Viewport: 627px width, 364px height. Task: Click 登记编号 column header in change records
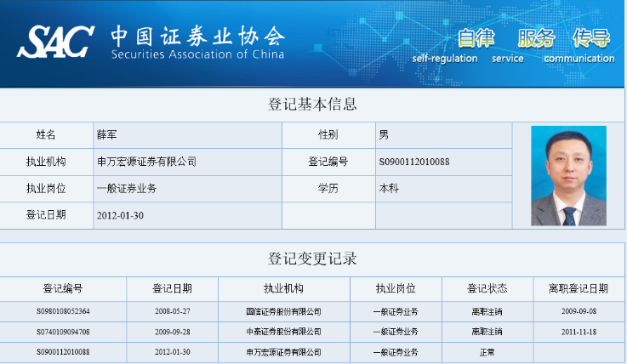pos(63,288)
